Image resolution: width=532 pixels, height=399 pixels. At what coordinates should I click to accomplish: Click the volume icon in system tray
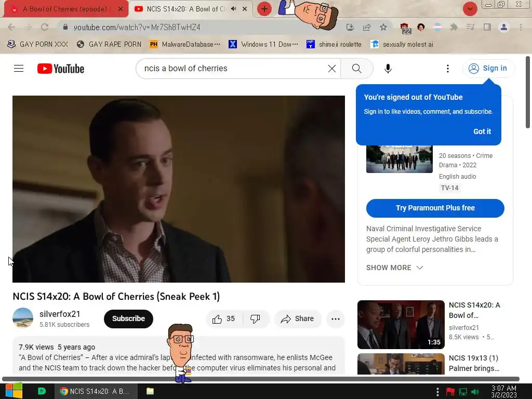tap(475, 392)
